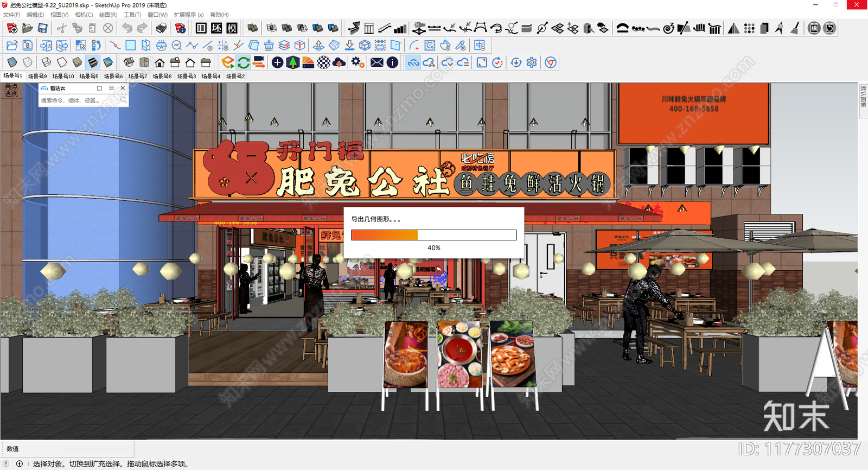Screen dimensions: 868x470
Task: Open the Enscape asset library tree icon
Action: pos(292,62)
